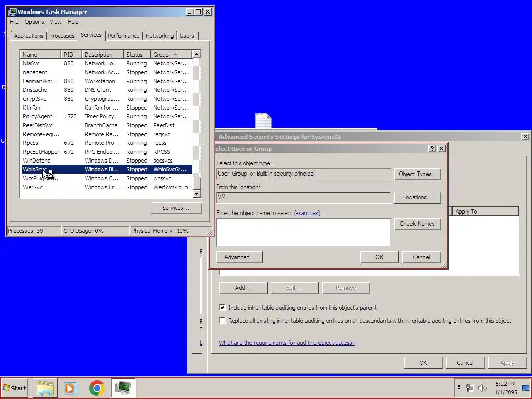Show hidden tray icons arrow
532x399 pixels.
pyautogui.click(x=459, y=388)
